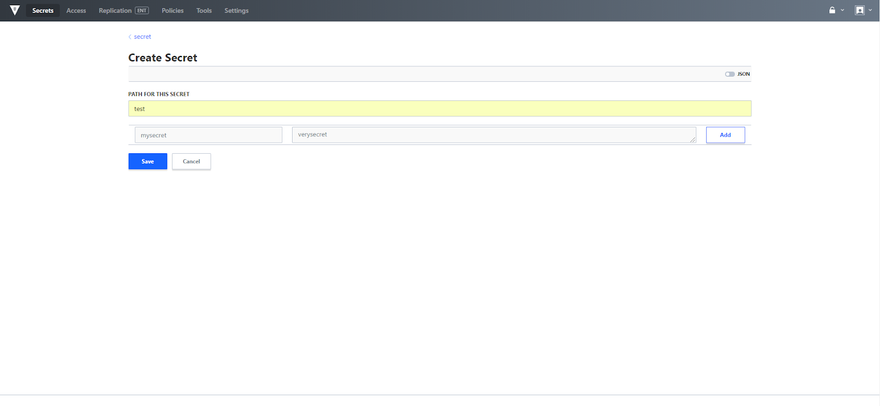Focus the path field containing test
880x406 pixels.
(x=439, y=108)
